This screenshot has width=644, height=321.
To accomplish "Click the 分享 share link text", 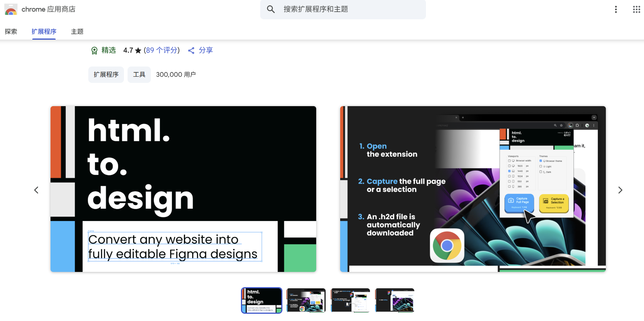I will (x=206, y=50).
